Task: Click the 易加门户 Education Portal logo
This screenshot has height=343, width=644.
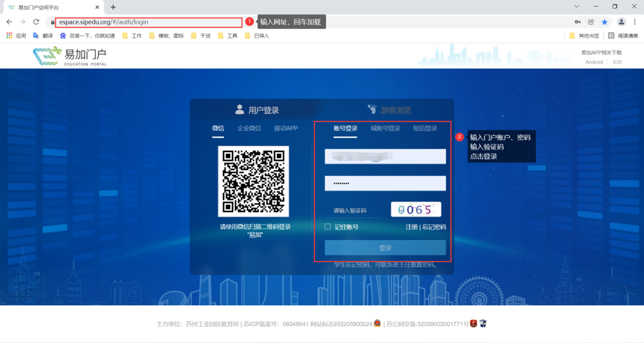Action: pyautogui.click(x=70, y=57)
